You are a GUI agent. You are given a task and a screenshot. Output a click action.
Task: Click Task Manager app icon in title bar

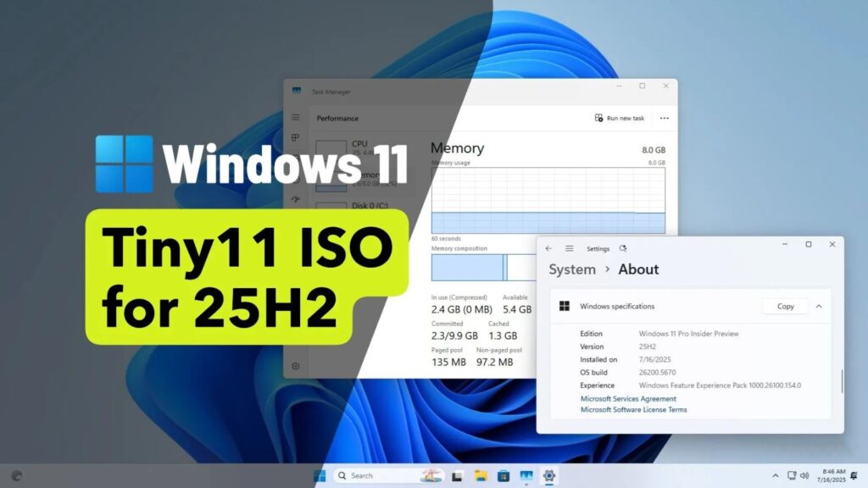click(297, 91)
